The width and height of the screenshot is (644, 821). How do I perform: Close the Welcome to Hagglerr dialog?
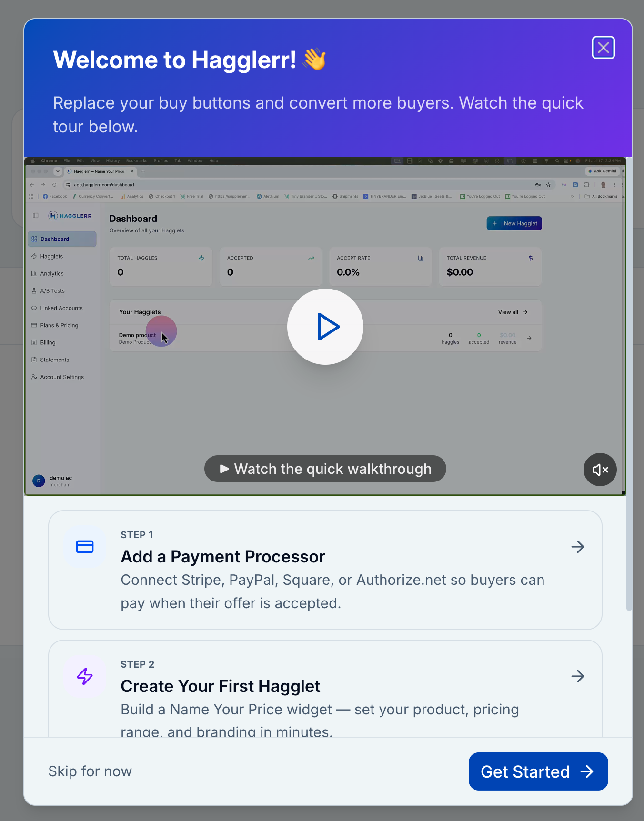(x=603, y=48)
